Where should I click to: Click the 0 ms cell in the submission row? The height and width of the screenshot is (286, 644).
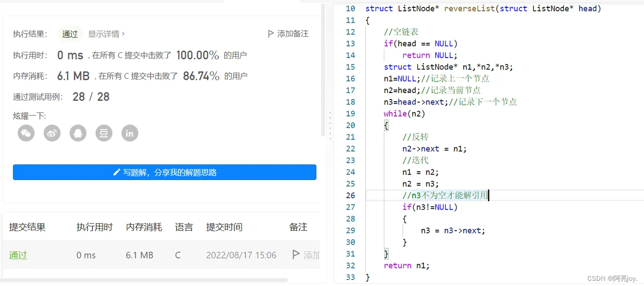tap(86, 255)
